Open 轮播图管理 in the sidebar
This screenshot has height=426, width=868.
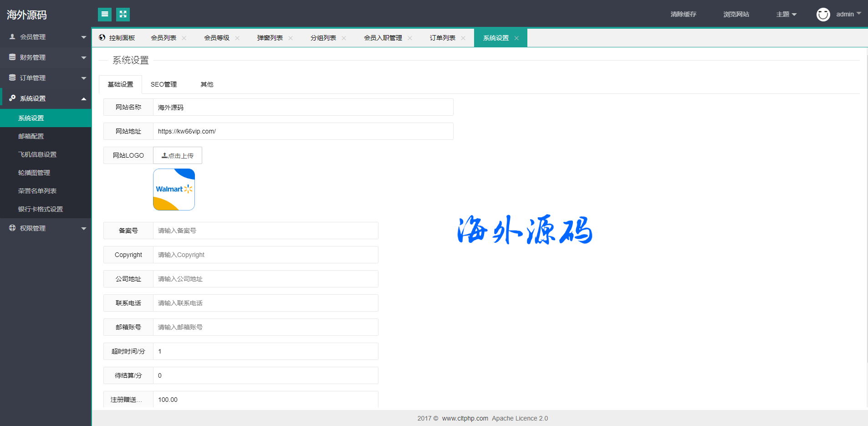point(34,173)
